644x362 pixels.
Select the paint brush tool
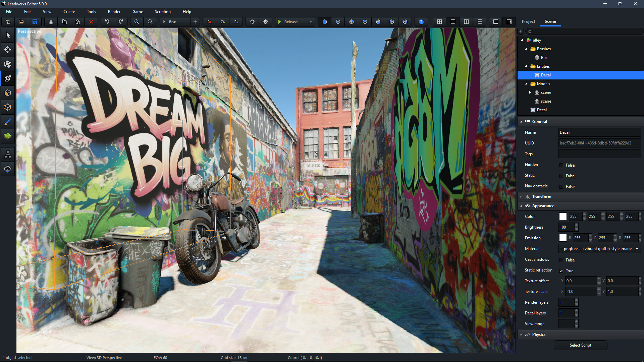(x=7, y=121)
